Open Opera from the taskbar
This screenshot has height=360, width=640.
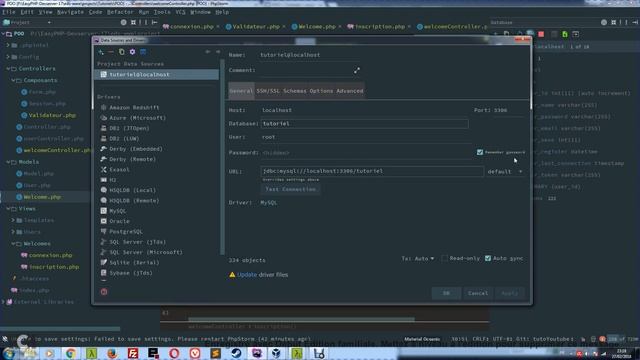pyautogui.click(x=174, y=353)
